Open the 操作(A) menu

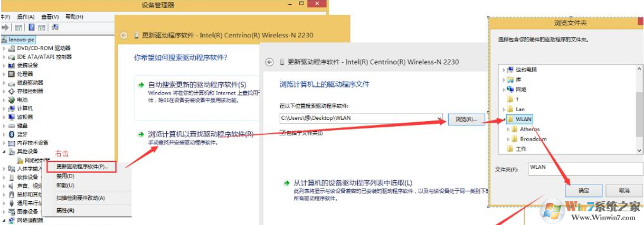coord(25,17)
